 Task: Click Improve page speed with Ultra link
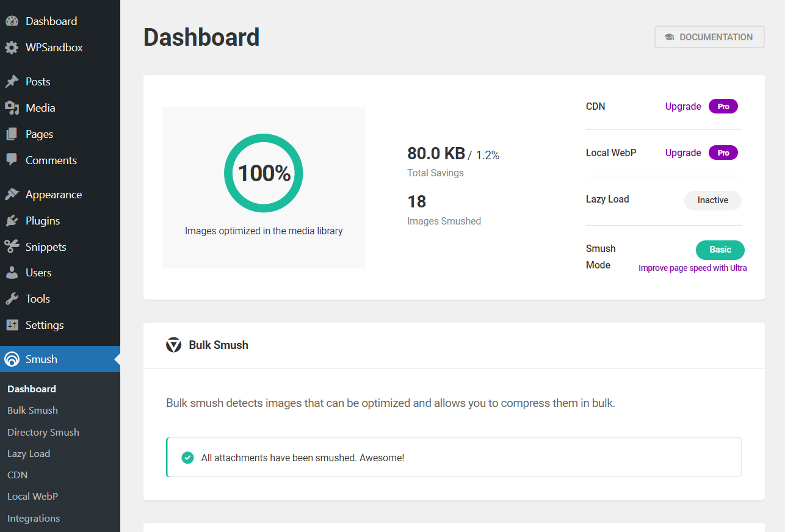pyautogui.click(x=692, y=268)
